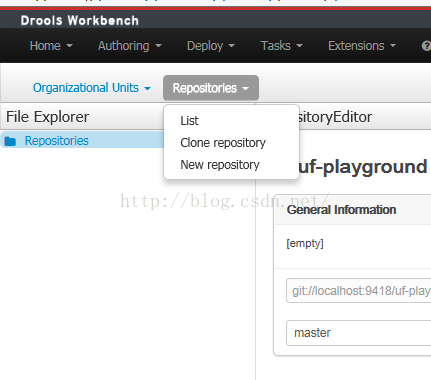Click the help question mark icon

coord(426,46)
